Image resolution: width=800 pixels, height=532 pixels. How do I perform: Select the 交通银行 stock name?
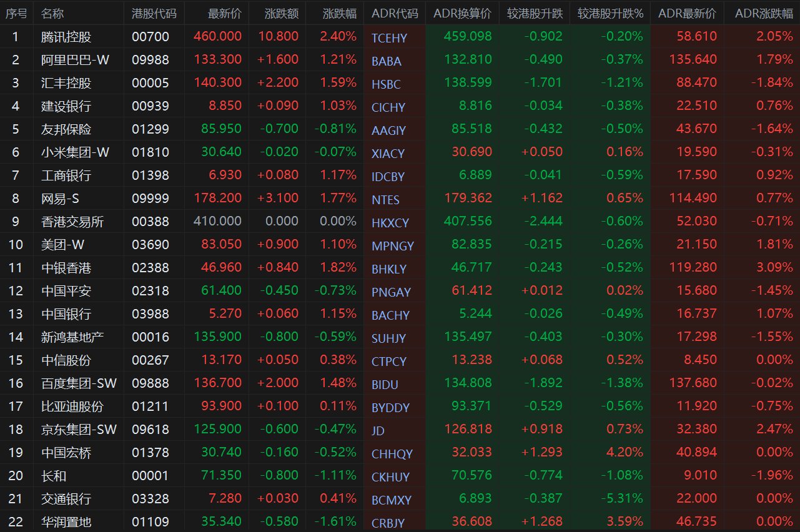(66, 499)
